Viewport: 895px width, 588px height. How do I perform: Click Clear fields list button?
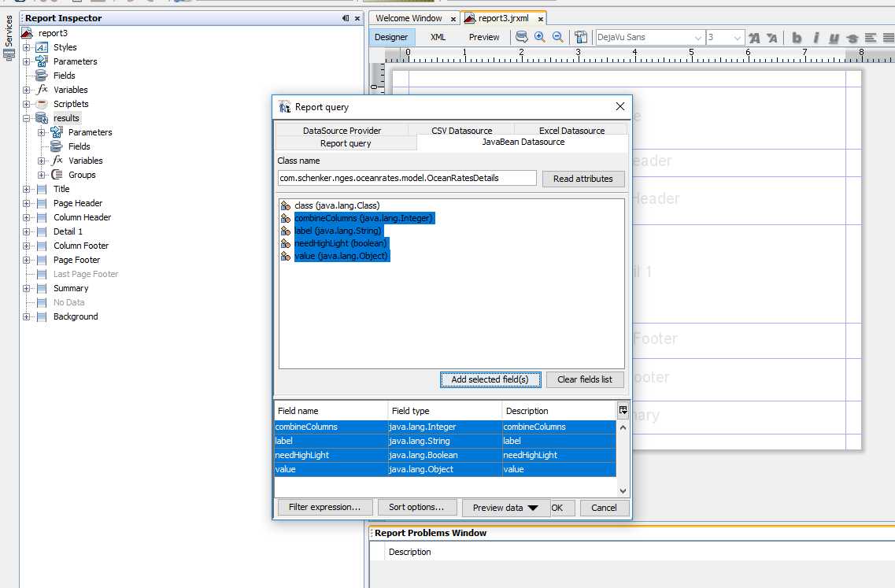pos(585,379)
